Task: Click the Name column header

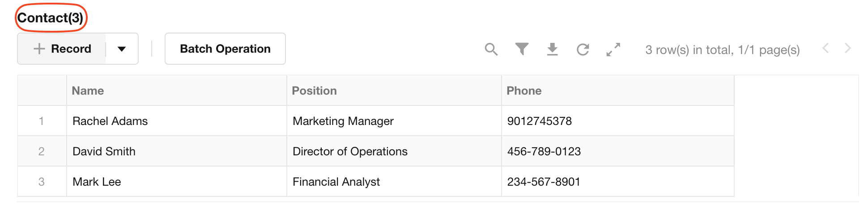Action: pos(88,91)
